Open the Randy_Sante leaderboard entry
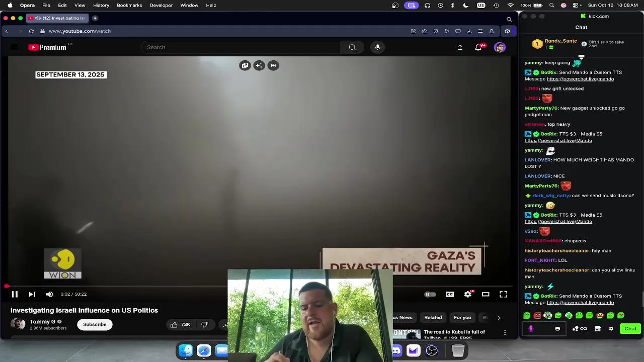Image resolution: width=644 pixels, height=362 pixels. pyautogui.click(x=555, y=44)
